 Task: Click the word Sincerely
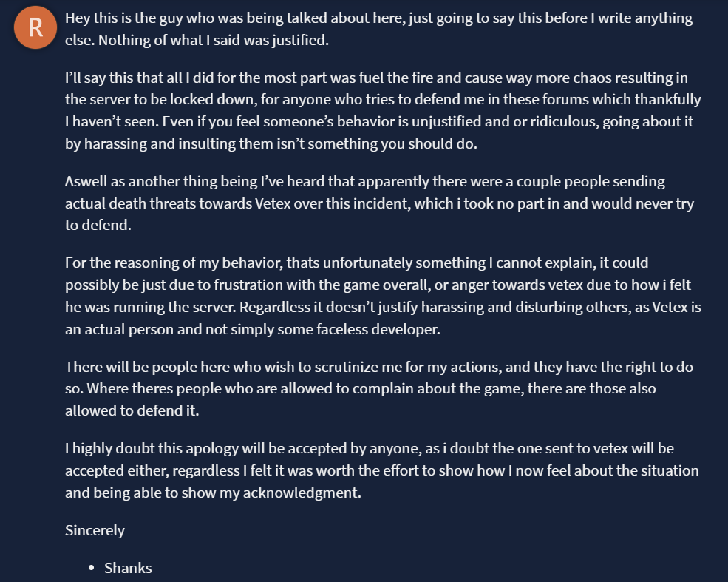coord(95,530)
